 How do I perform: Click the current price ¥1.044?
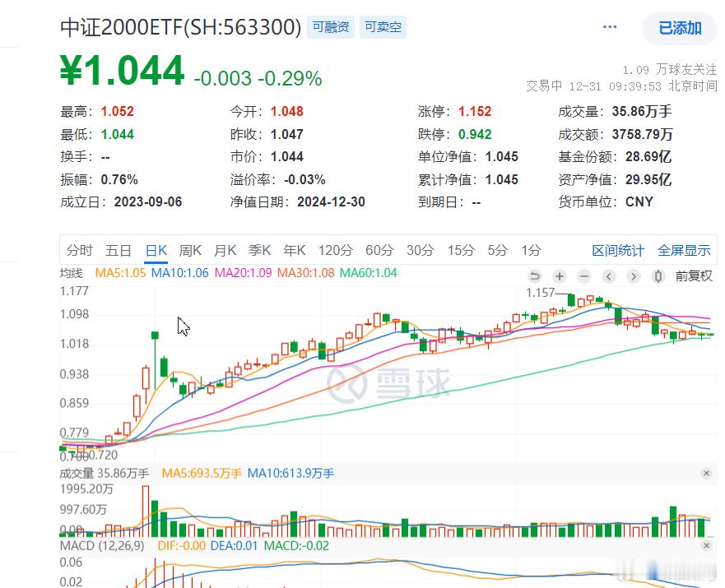(122, 71)
